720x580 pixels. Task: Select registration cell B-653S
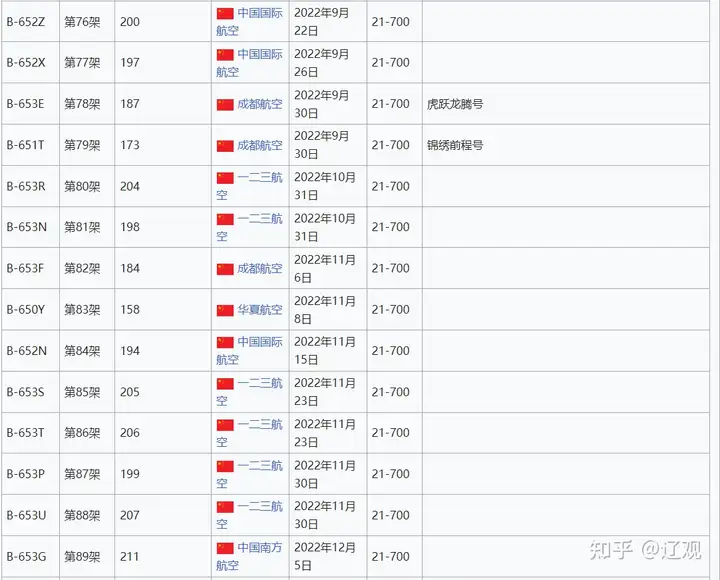click(30, 392)
